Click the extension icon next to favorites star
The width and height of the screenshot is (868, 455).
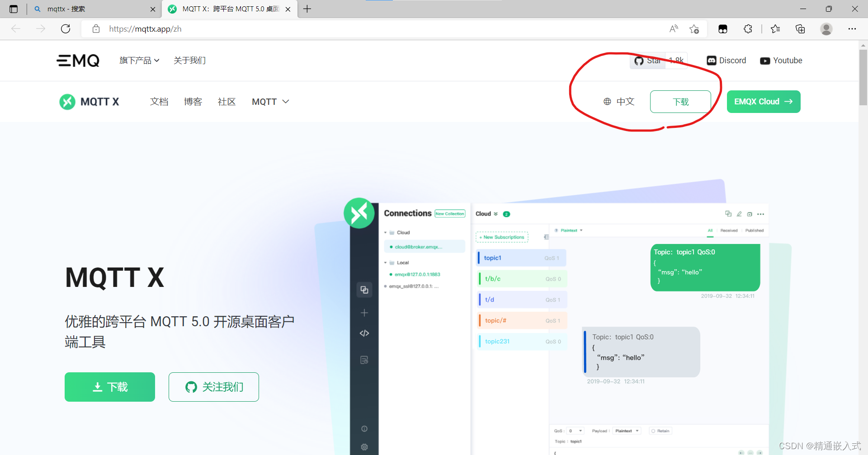(x=723, y=29)
